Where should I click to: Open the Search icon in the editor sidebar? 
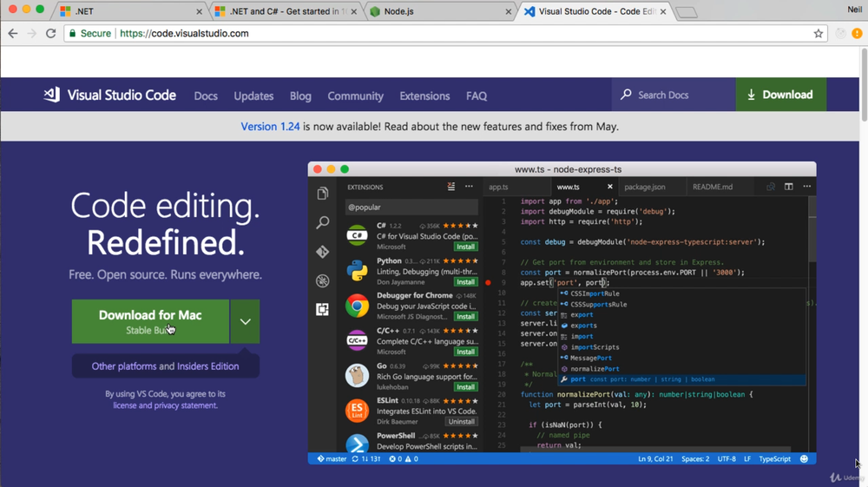(x=323, y=222)
